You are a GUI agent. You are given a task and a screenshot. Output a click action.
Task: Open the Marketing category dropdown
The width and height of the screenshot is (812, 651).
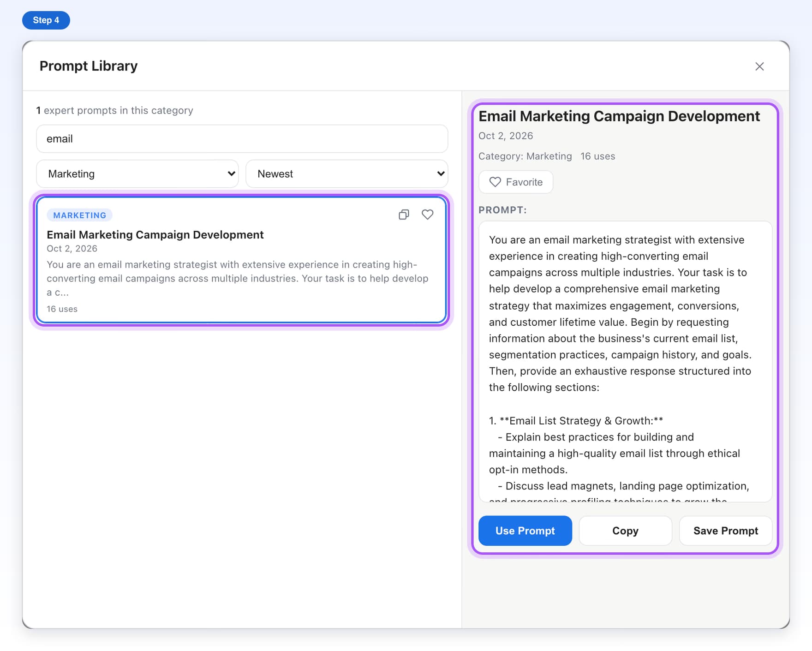coord(137,174)
